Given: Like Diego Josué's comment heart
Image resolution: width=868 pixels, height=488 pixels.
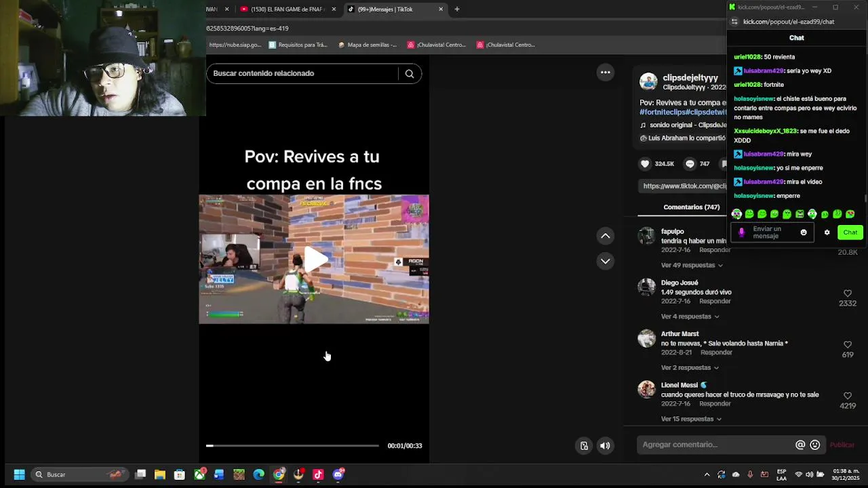Looking at the screenshot, I should 848,293.
